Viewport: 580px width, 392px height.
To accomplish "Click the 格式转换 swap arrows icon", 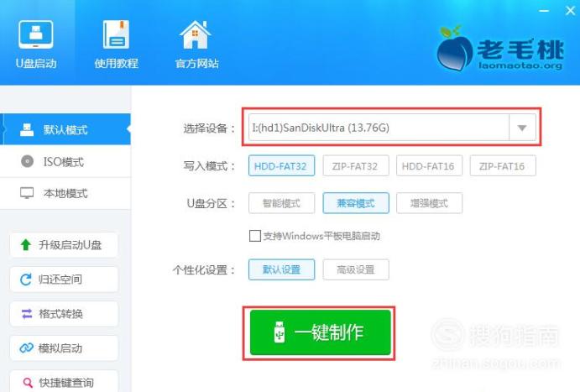I will tap(27, 314).
